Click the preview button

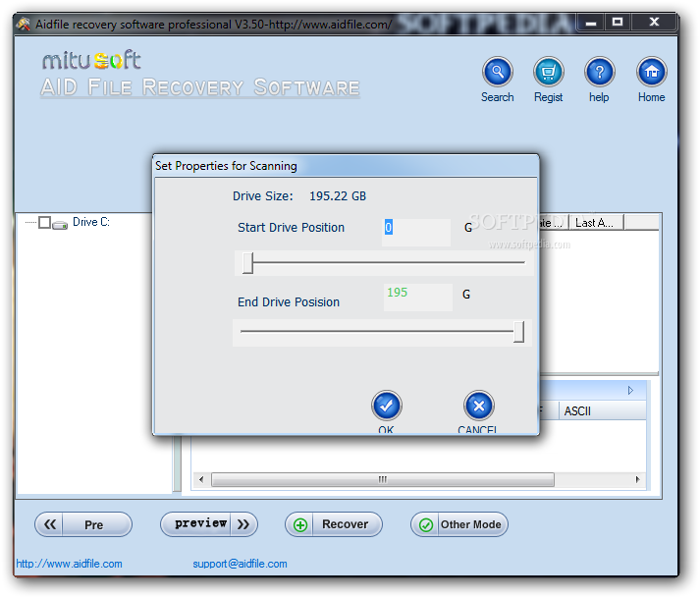tap(209, 524)
